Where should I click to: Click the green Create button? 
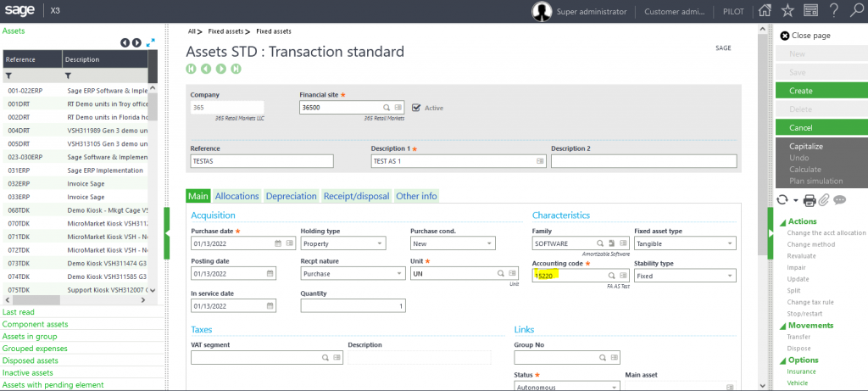click(x=821, y=91)
